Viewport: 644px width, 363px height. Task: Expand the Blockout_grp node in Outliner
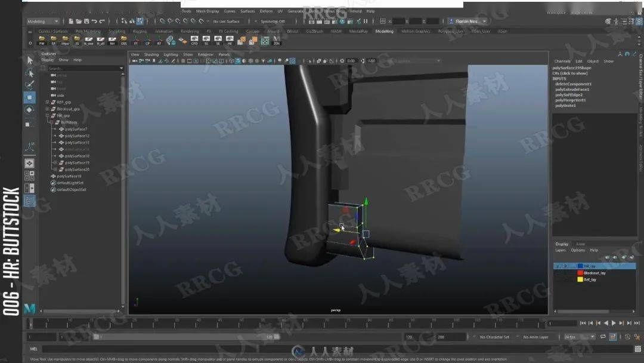pos(47,109)
